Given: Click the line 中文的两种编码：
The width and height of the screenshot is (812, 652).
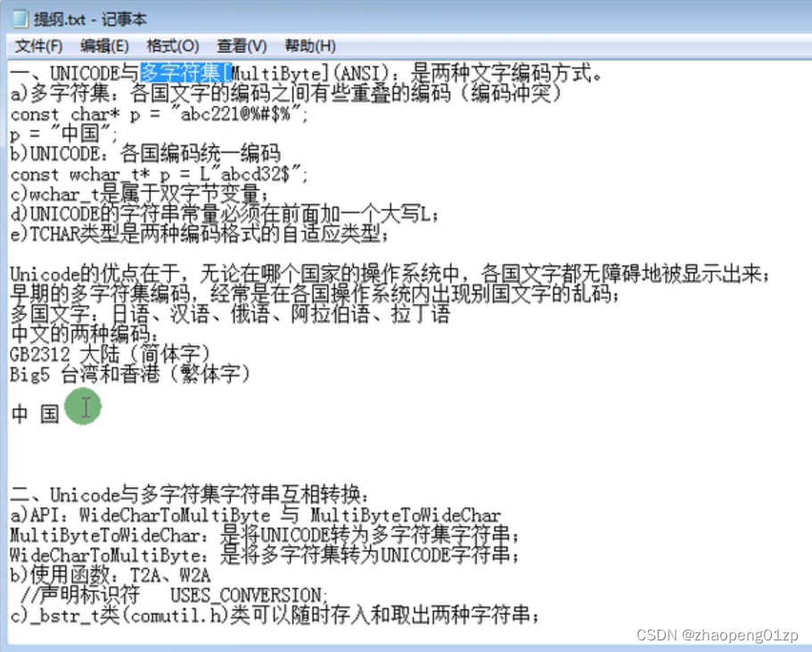Looking at the screenshot, I should pyautogui.click(x=85, y=334).
